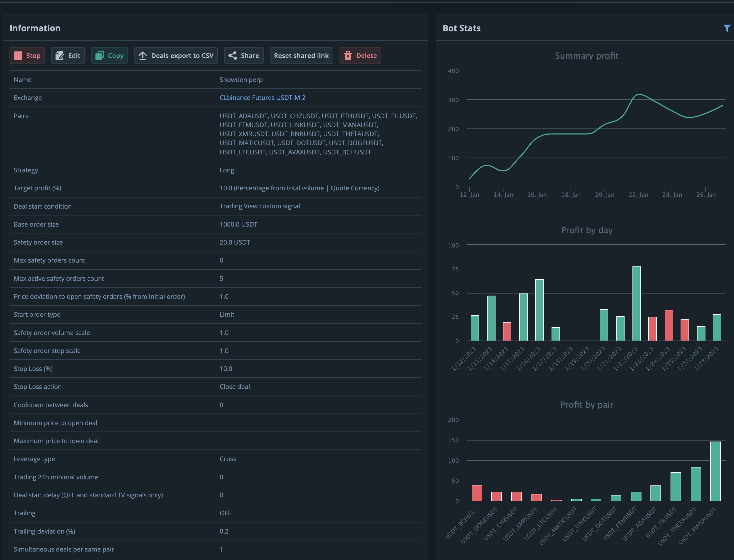Click the USDT_MANAUSDT bar in Profit by pair

click(715, 471)
